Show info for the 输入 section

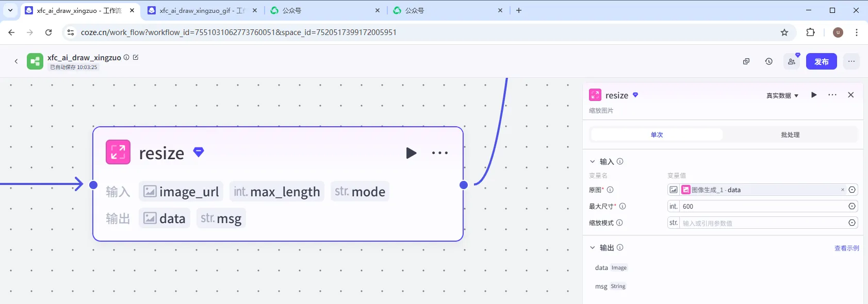(620, 161)
